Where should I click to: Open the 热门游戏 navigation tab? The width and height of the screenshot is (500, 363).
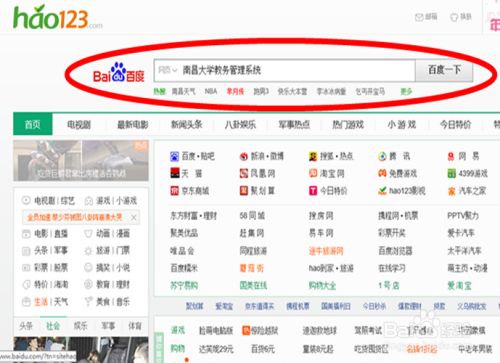348,125
